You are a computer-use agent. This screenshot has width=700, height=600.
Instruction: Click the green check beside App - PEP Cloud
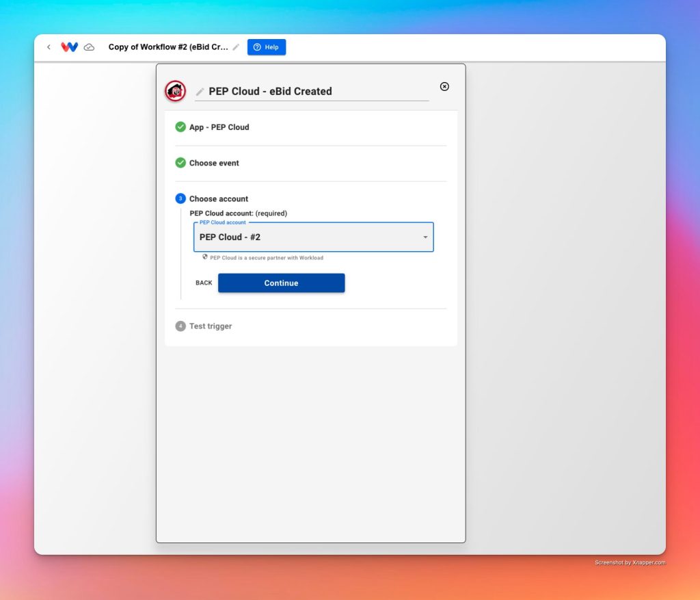pos(180,127)
